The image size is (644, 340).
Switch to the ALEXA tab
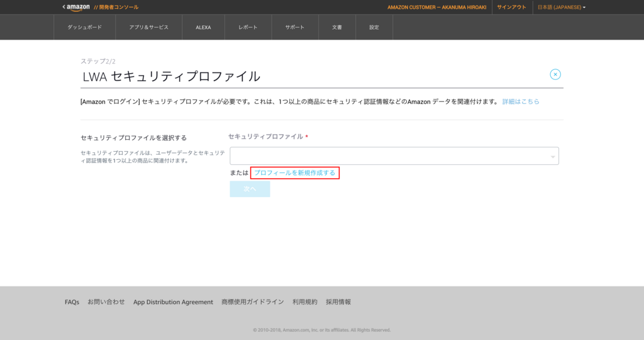click(203, 27)
